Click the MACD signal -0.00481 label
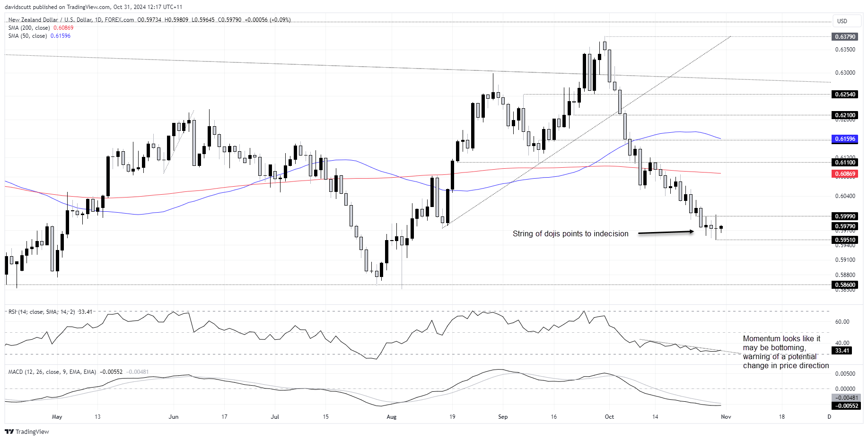The image size is (868, 440). tap(846, 397)
